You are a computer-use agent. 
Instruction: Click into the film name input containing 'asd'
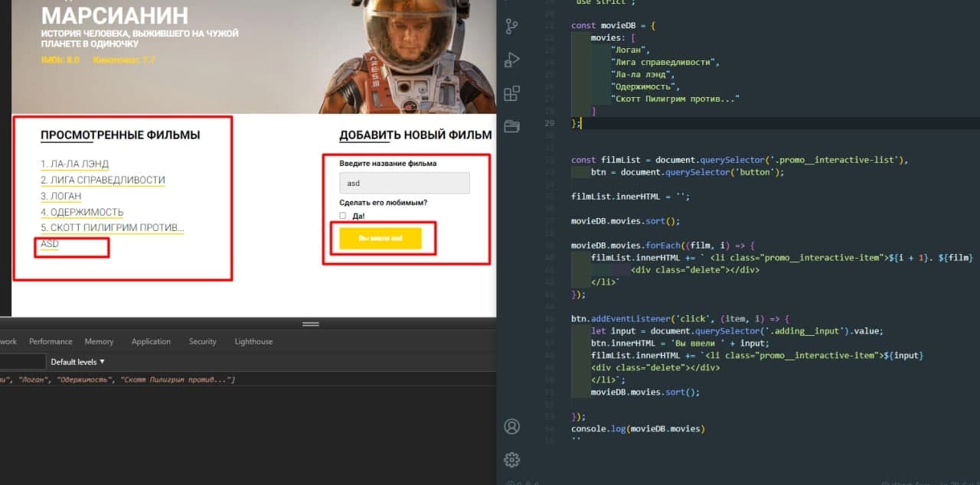coord(404,183)
